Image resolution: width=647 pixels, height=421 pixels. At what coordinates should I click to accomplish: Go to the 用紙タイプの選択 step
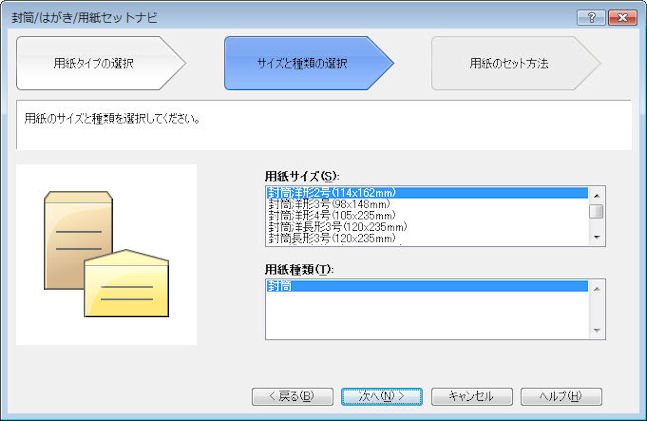pos(95,63)
